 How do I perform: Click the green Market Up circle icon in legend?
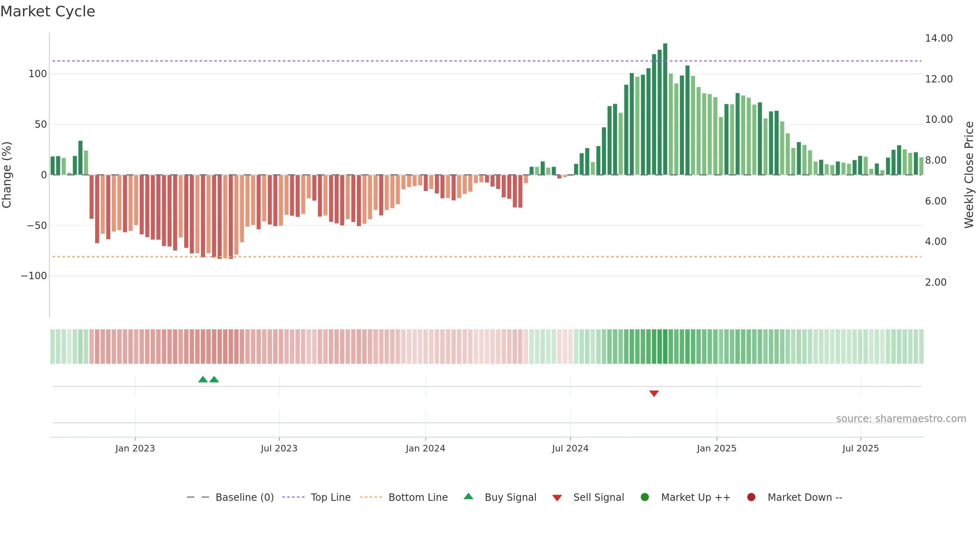(645, 497)
